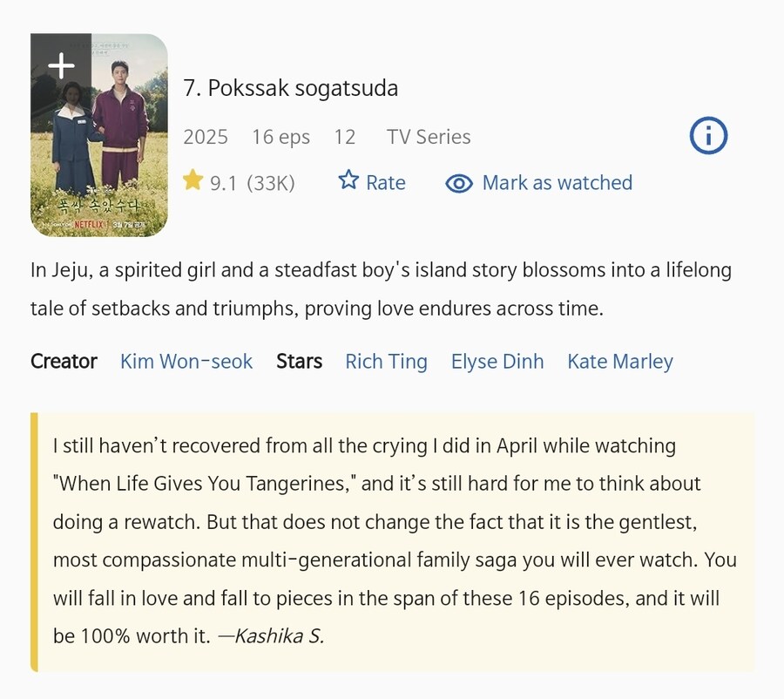
Task: View Kate Marley's profile
Action: coord(619,361)
